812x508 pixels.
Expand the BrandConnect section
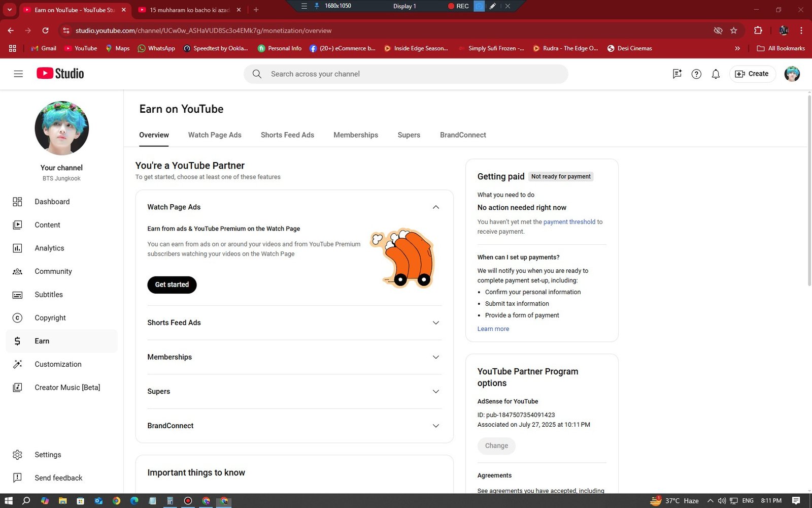click(435, 426)
